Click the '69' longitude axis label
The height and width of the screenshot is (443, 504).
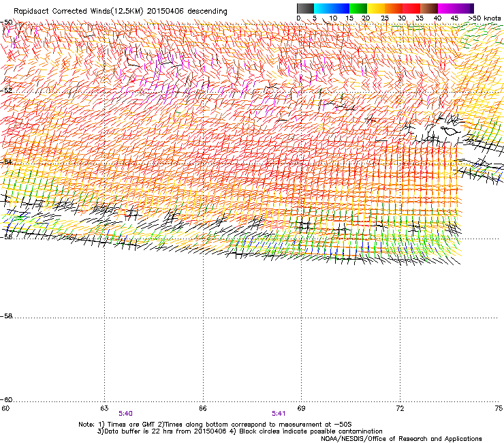point(301,408)
